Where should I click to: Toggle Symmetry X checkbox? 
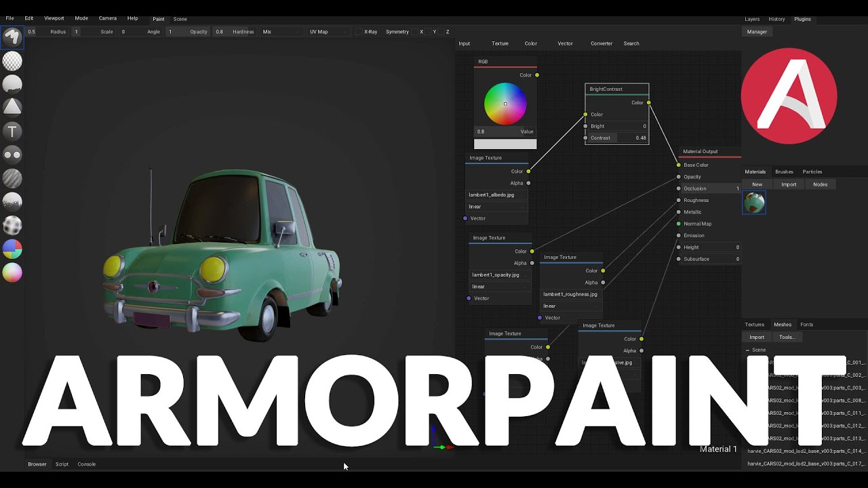tap(415, 32)
